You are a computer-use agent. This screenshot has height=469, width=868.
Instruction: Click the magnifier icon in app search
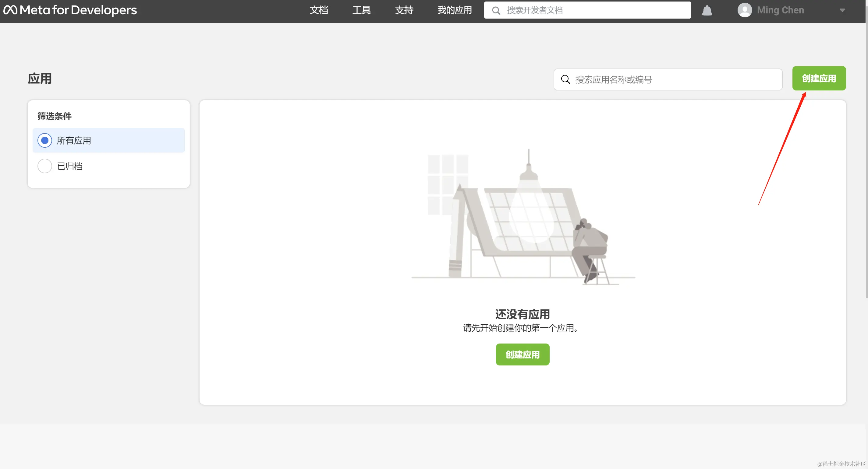pyautogui.click(x=565, y=79)
